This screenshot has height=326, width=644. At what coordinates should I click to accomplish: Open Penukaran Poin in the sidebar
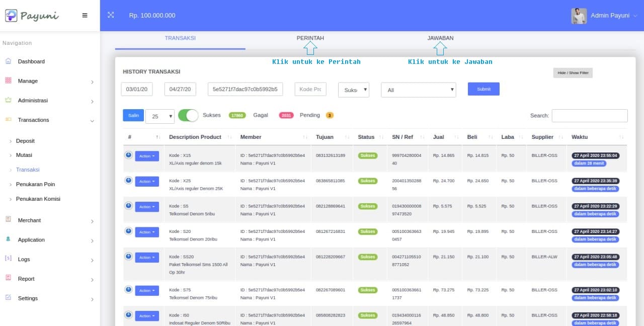click(35, 184)
